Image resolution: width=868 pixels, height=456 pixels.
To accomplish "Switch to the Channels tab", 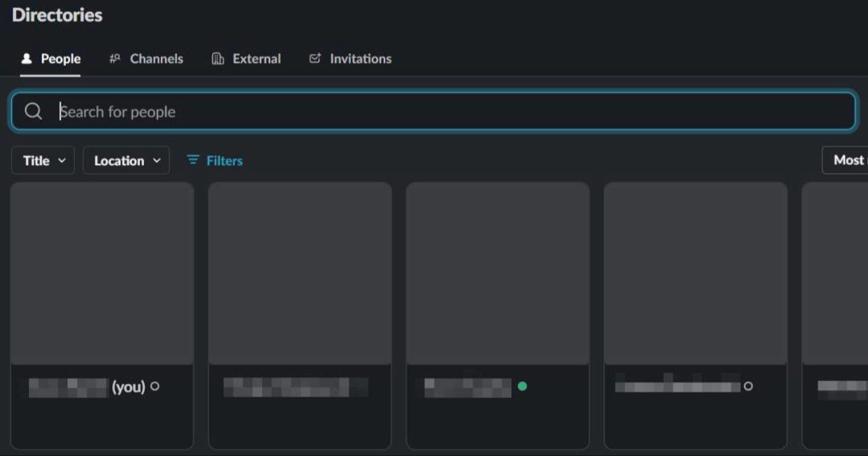I will click(x=156, y=59).
